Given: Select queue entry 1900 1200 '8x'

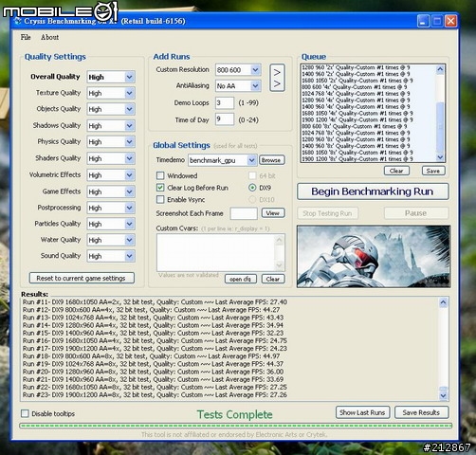Looking at the screenshot, I should (357, 159).
